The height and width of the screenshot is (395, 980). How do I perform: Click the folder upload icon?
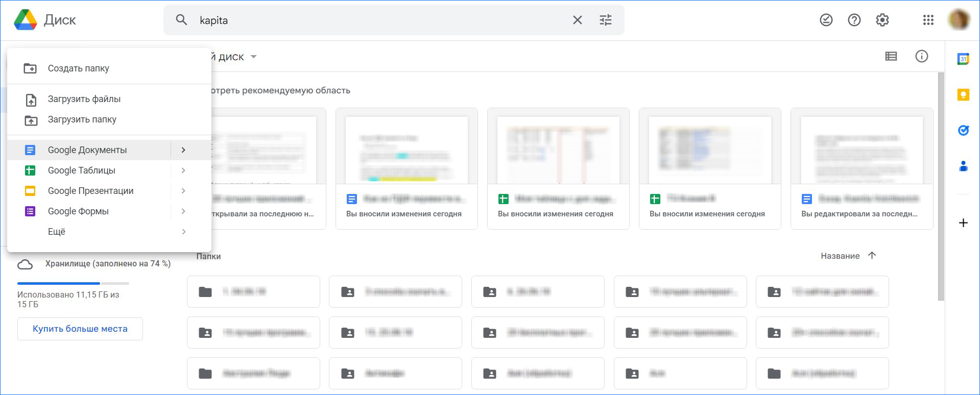click(31, 120)
